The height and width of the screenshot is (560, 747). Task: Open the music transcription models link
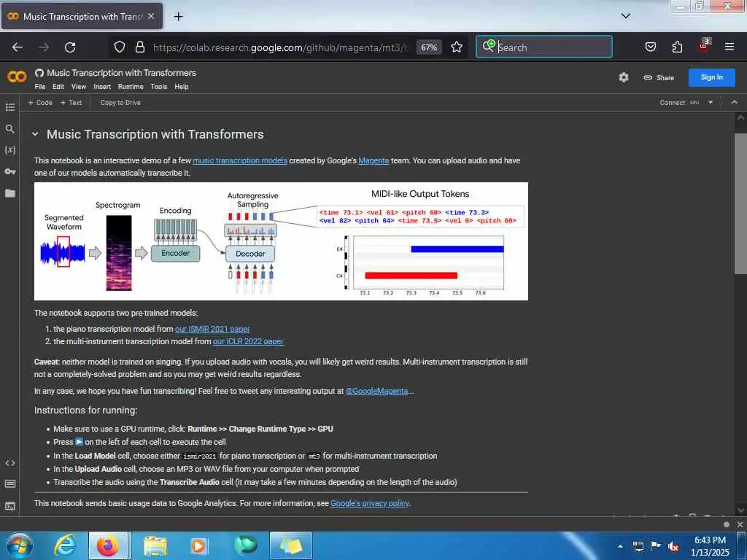point(239,160)
